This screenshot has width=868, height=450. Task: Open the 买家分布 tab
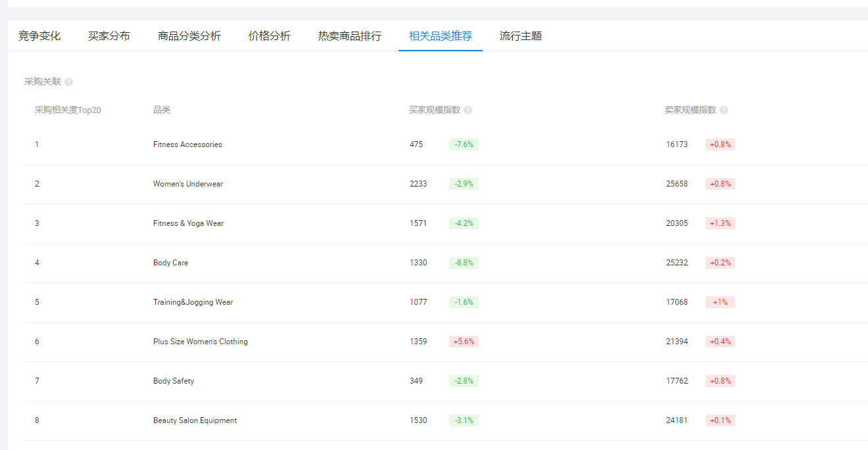[109, 36]
